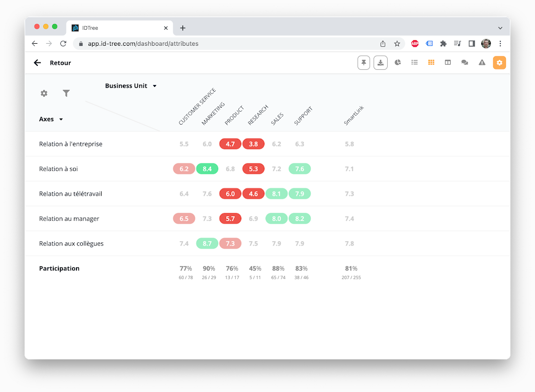Click the RESEARCH score 4.6 badge
The width and height of the screenshot is (535, 392).
tap(253, 193)
